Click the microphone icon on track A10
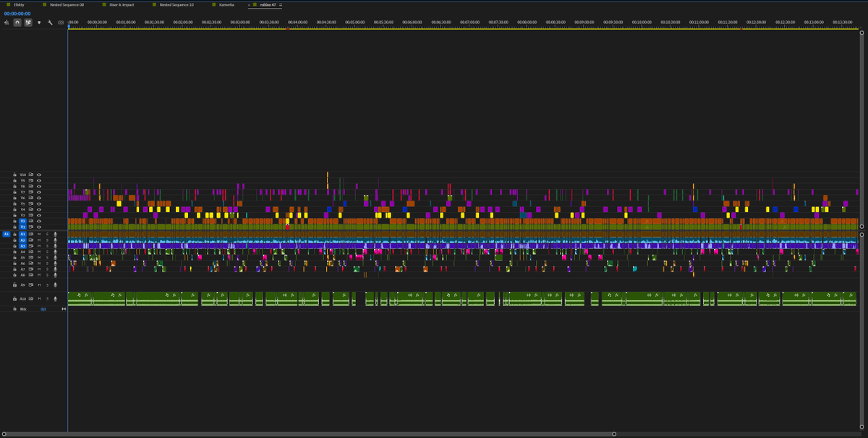Image resolution: width=868 pixels, height=438 pixels. coord(56,298)
